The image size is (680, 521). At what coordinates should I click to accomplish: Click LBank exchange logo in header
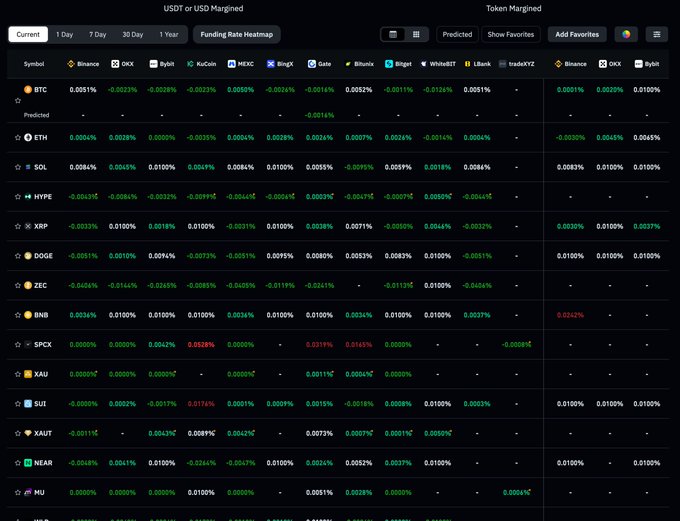point(468,64)
